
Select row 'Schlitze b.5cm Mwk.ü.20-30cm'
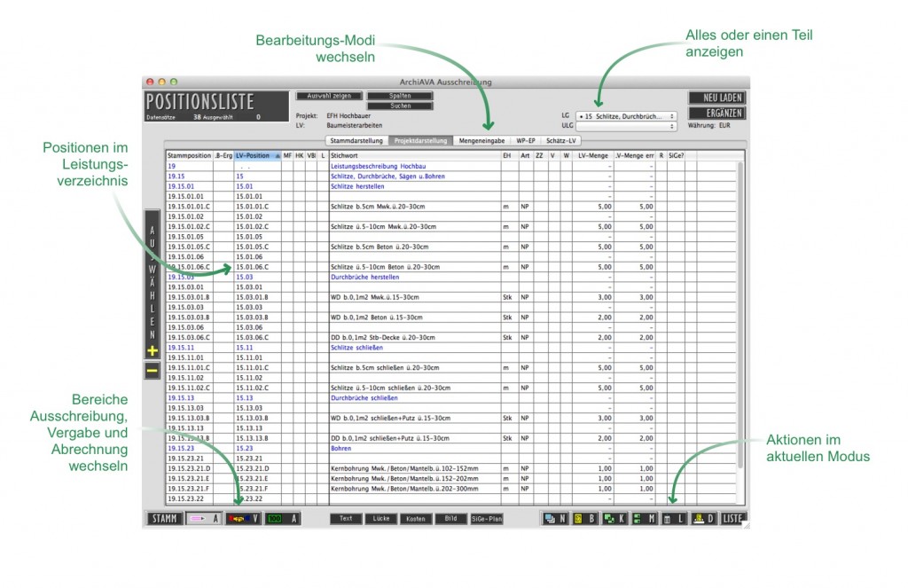pyautogui.click(x=450, y=207)
